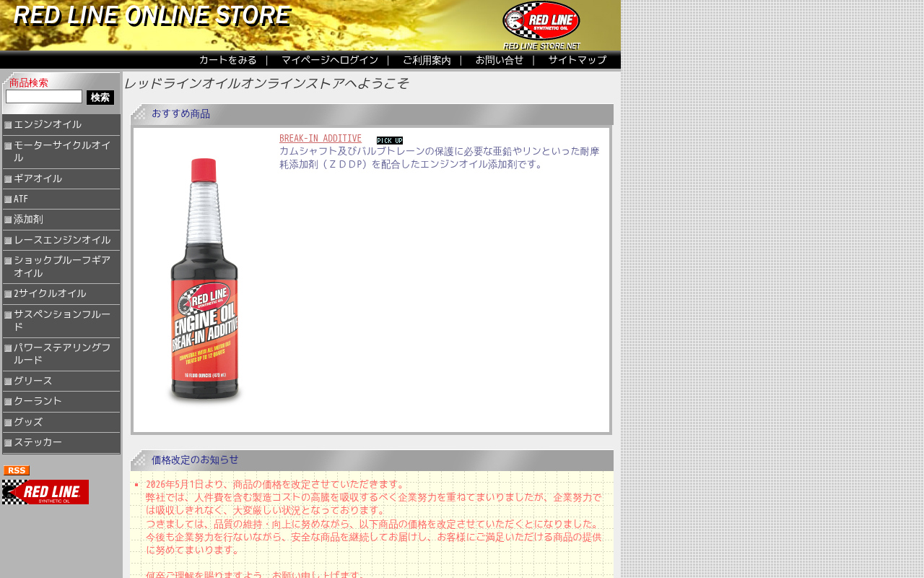Open the BREAK-IN ADDITIVE product link

coord(321,139)
